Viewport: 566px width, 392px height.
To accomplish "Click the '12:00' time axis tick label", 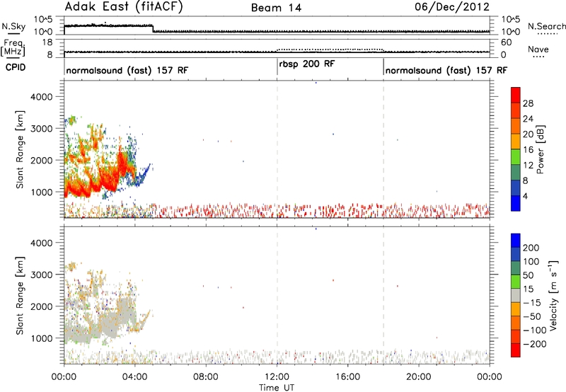I will coord(277,377).
